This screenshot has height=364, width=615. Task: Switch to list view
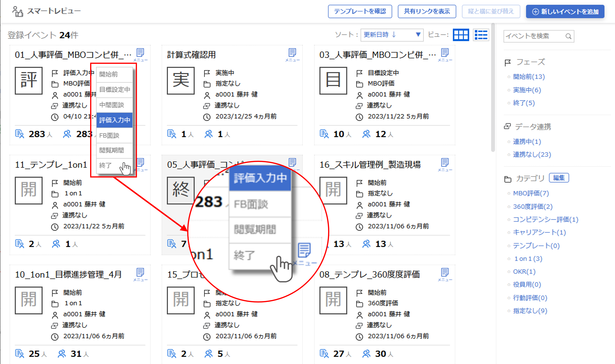tap(481, 35)
